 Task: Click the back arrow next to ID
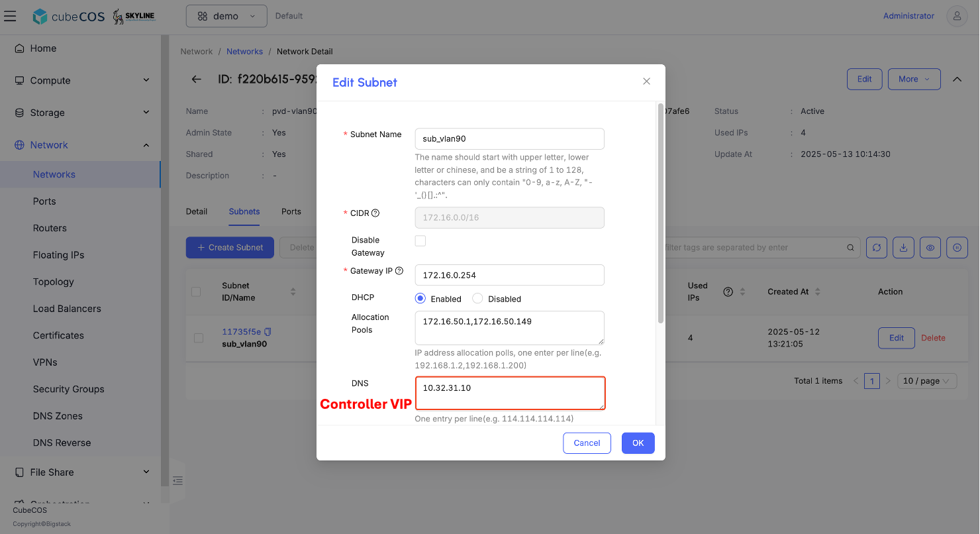tap(196, 79)
